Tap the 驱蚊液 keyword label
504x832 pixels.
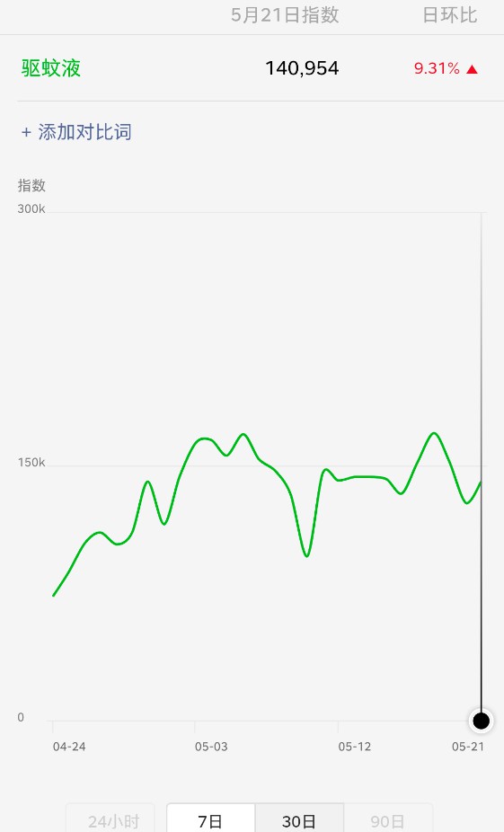[x=51, y=68]
